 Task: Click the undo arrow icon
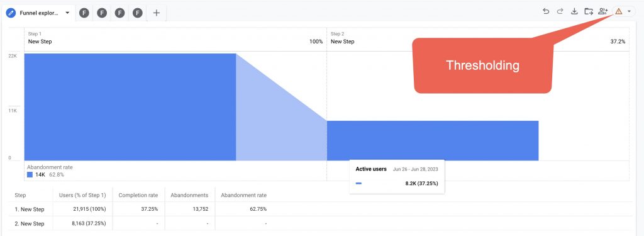point(546,11)
